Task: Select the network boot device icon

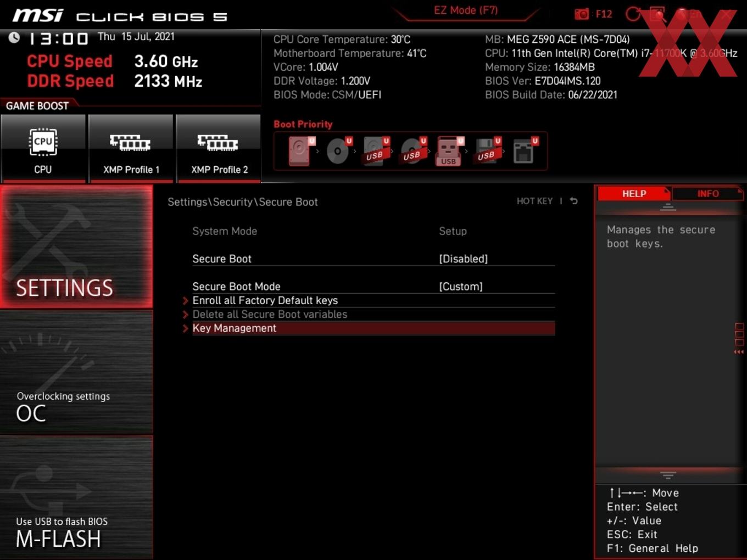Action: pyautogui.click(x=525, y=150)
